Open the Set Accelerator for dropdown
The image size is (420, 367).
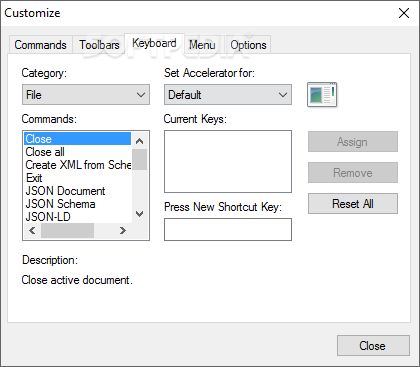pyautogui.click(x=228, y=95)
